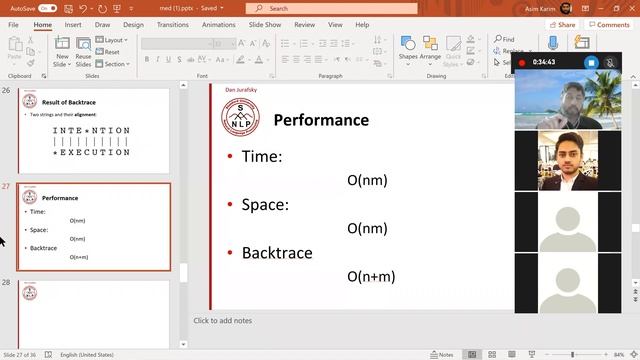Toggle Italic formatting

point(158,60)
